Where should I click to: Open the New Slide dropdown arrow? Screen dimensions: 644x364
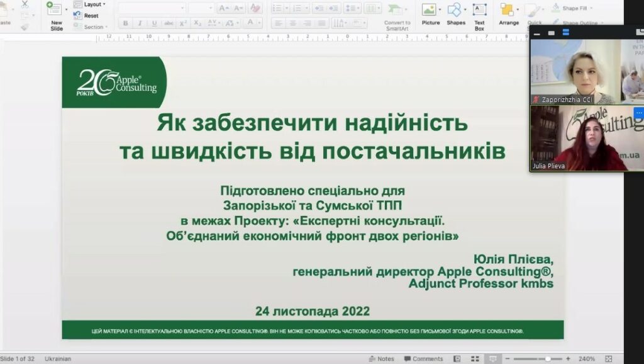pos(66,9)
